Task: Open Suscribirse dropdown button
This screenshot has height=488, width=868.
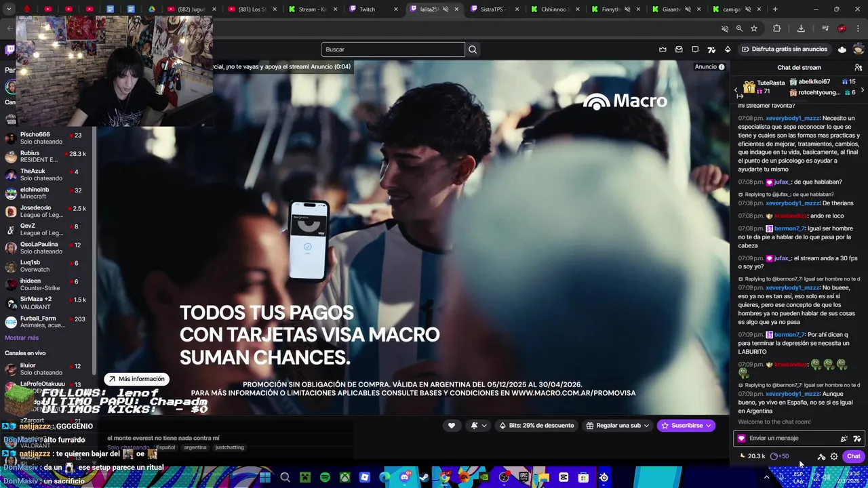Action: 686,426
